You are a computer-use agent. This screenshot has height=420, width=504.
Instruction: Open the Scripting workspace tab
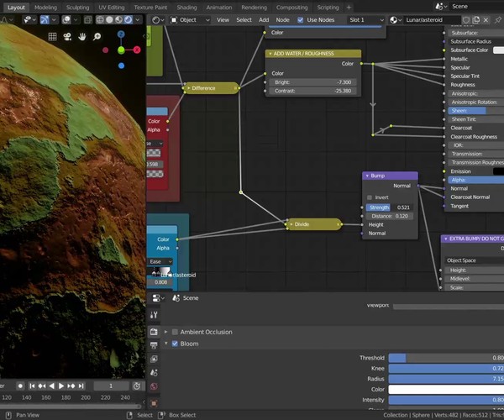328,7
